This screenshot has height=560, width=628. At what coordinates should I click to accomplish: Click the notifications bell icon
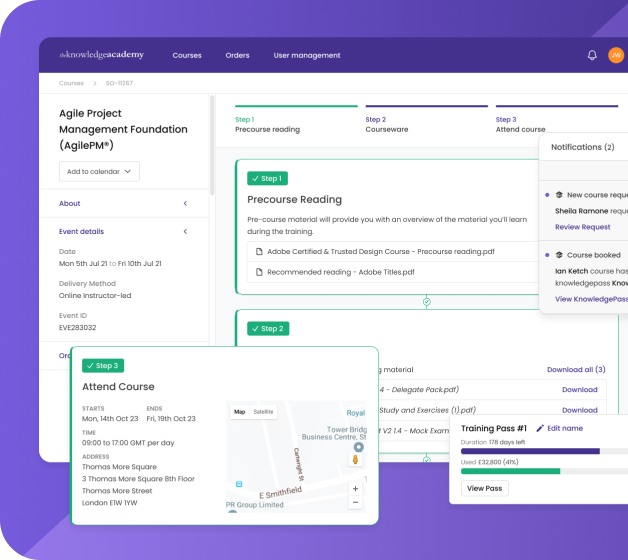592,55
